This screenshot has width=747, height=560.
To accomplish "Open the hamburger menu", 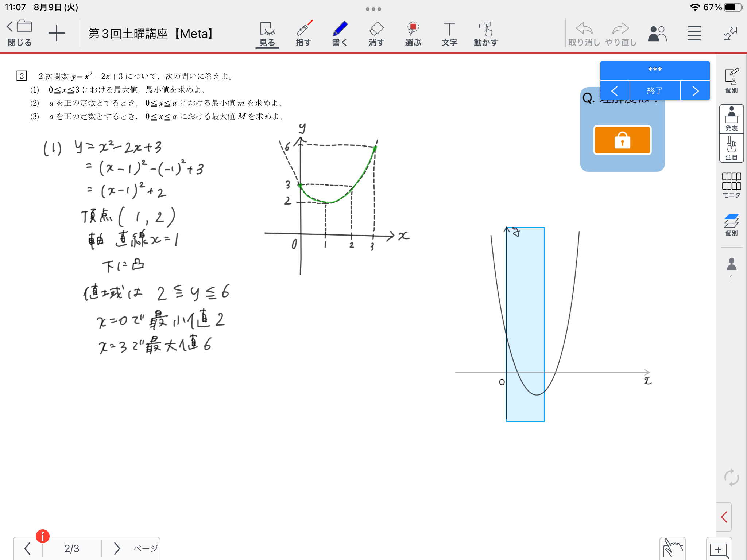I will pos(694,34).
